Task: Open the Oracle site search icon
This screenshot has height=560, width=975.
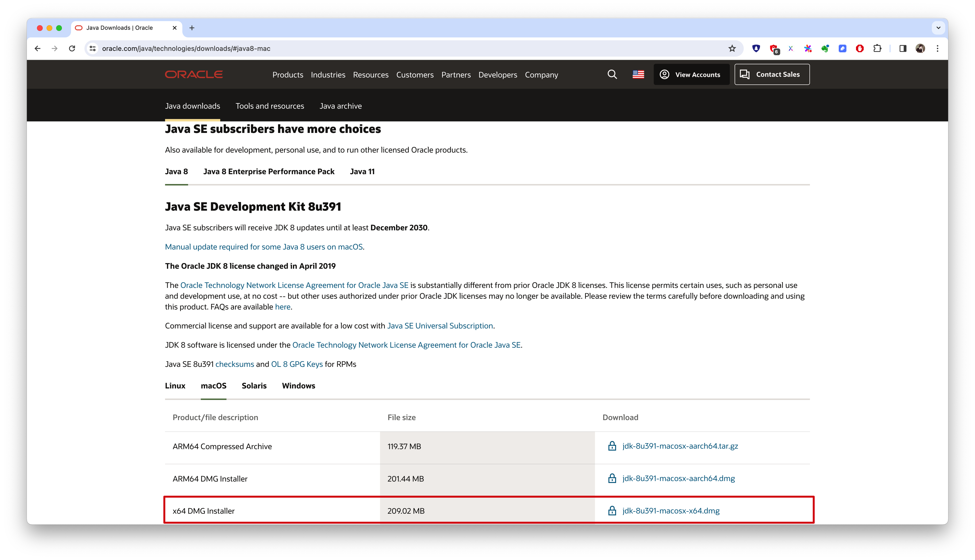Action: click(x=612, y=74)
